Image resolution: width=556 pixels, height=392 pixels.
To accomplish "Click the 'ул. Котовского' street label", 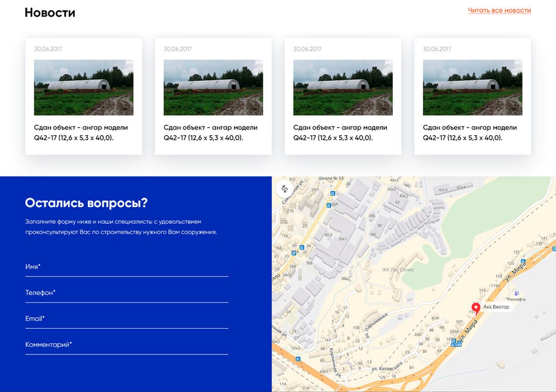I will pos(387,366).
